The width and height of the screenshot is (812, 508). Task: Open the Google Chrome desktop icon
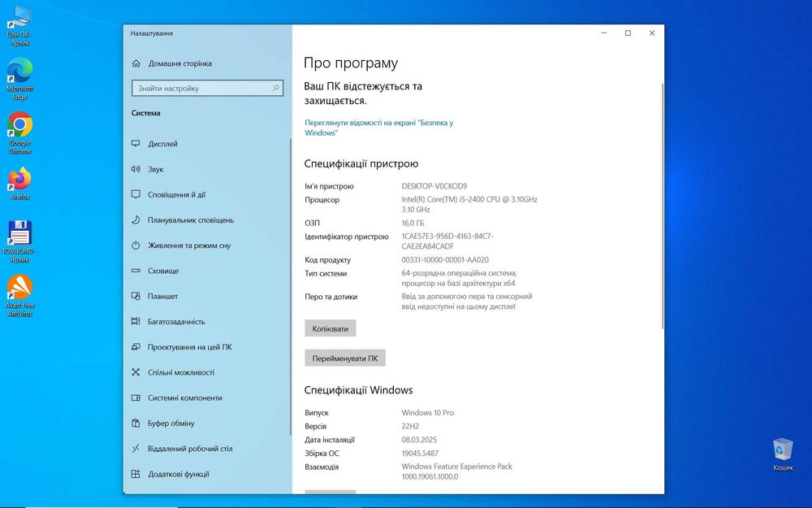coord(19,133)
